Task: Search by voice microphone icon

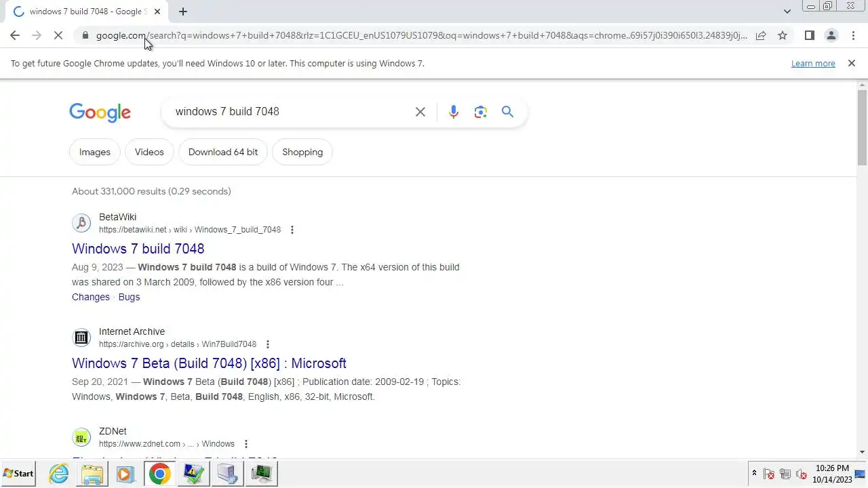Action: (454, 112)
